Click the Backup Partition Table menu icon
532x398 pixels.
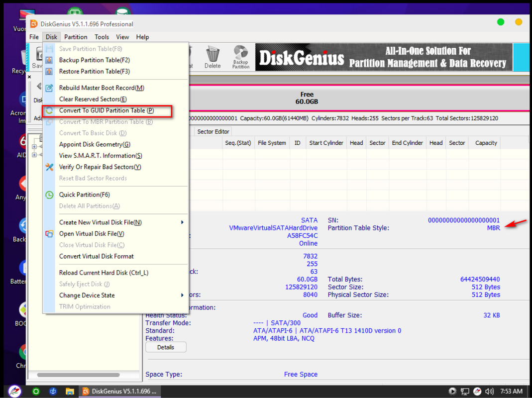point(49,60)
